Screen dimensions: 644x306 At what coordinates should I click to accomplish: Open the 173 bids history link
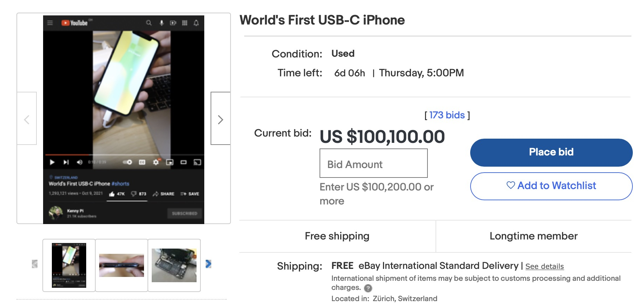tap(447, 115)
